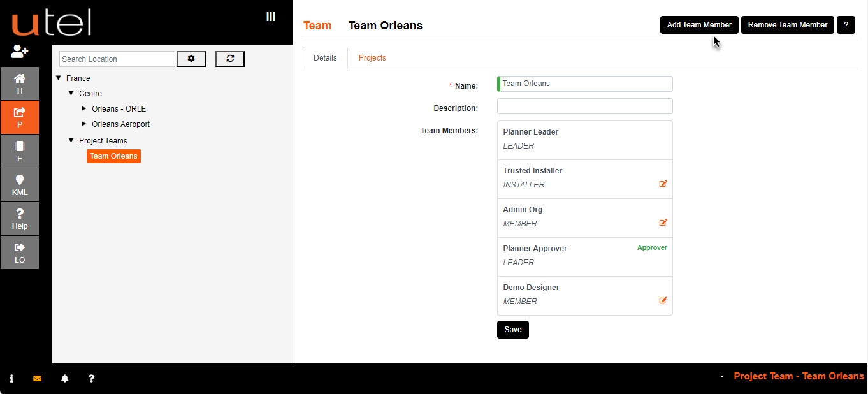The image size is (868, 394).
Task: Click the Centre tree label
Action: (90, 93)
